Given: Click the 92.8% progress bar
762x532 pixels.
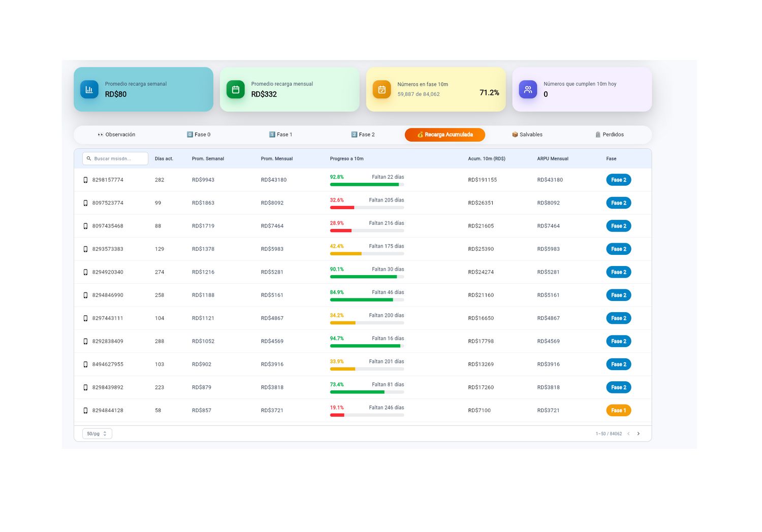Looking at the screenshot, I should (x=367, y=185).
